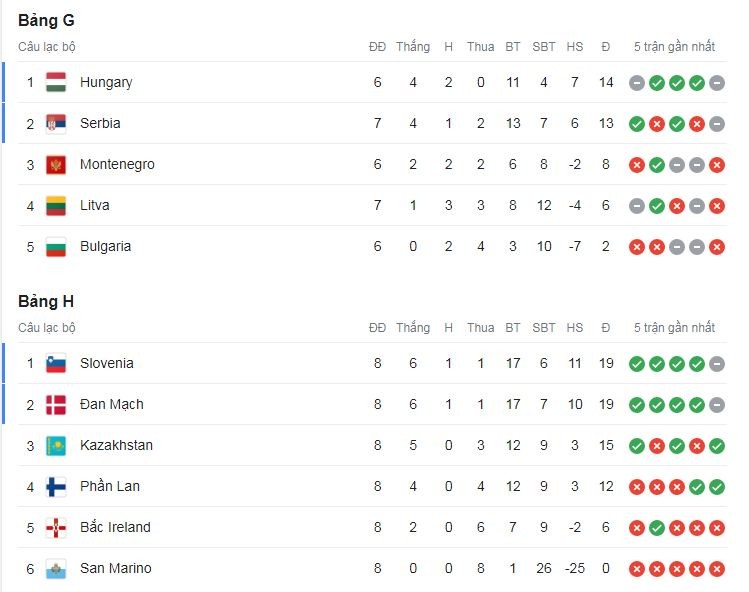Click the Slovenia flag icon
This screenshot has width=749, height=592.
click(56, 363)
